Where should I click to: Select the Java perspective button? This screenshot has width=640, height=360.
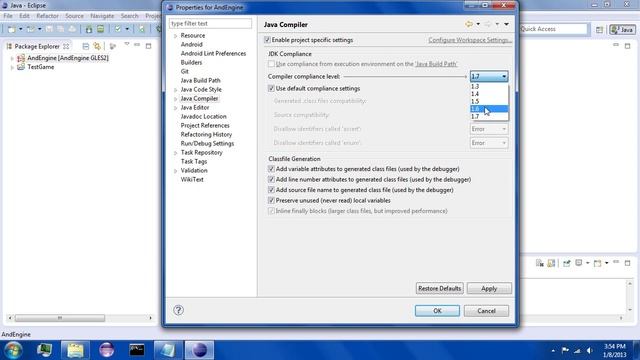tap(622, 29)
